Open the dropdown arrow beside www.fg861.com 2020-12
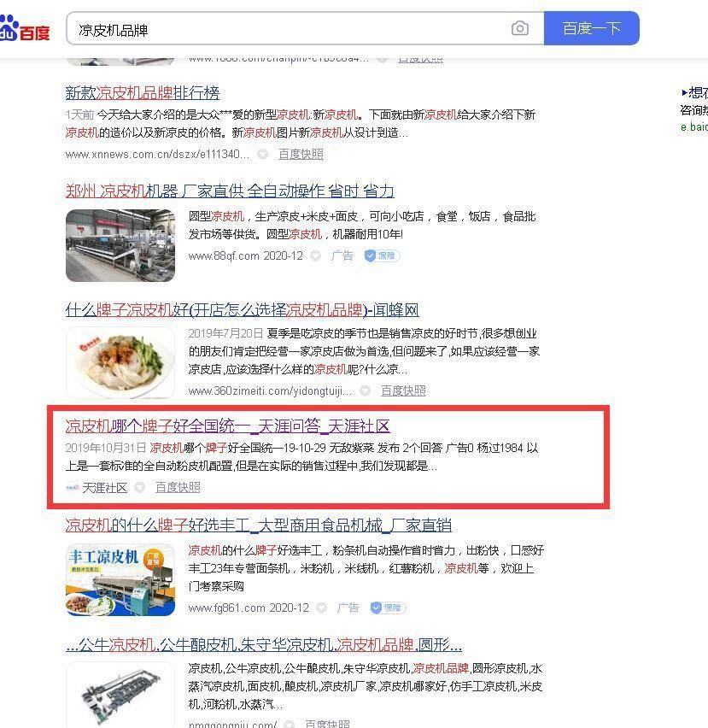The width and height of the screenshot is (708, 728). click(x=321, y=608)
